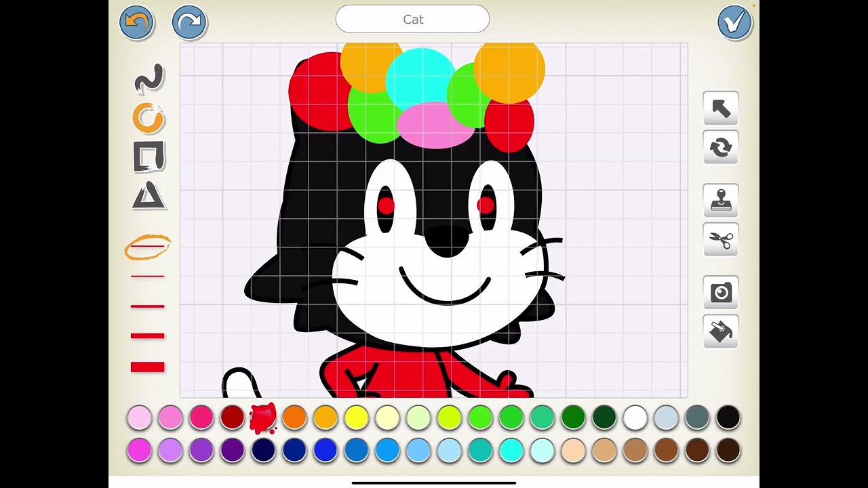Choose the navy blue color swatch
This screenshot has width=868, height=488.
click(263, 450)
